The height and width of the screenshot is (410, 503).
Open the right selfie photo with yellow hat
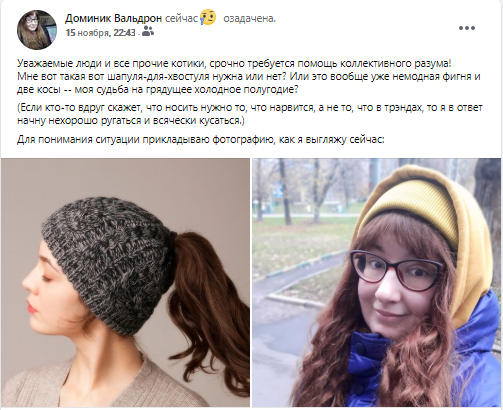tap(377, 282)
